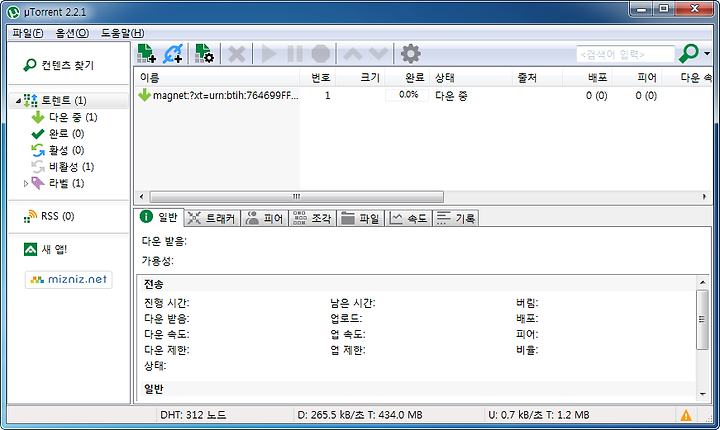Sort by the 배포 column header
The height and width of the screenshot is (430, 720).
[588, 78]
